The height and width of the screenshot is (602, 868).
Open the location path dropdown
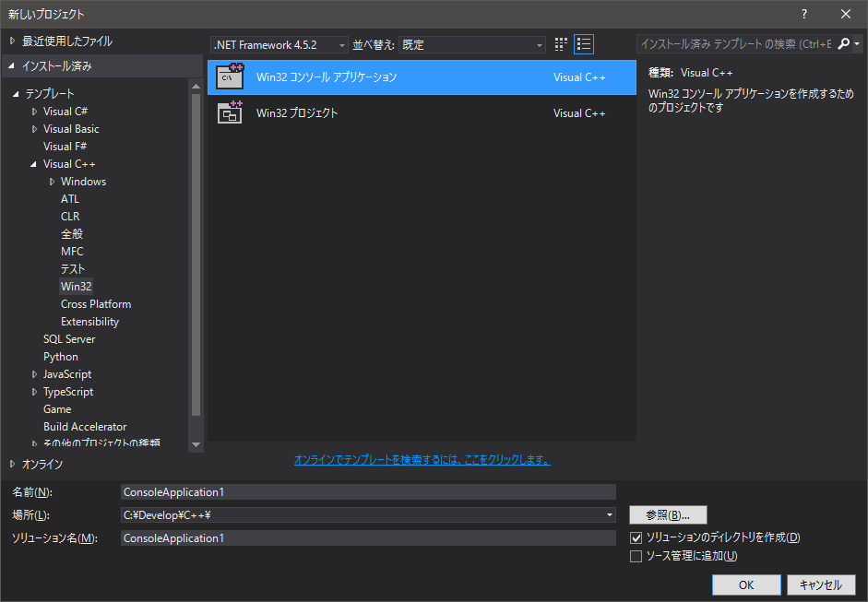pos(610,515)
